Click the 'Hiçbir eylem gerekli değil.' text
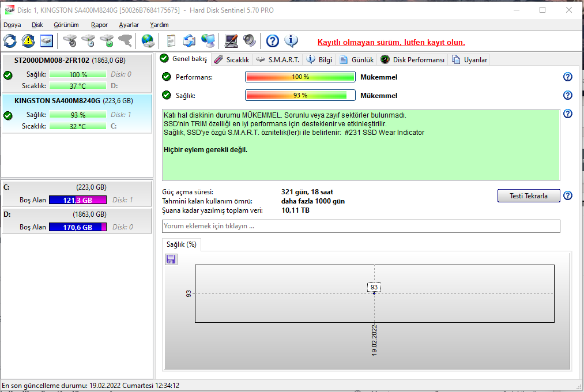The image size is (584, 392). click(206, 150)
